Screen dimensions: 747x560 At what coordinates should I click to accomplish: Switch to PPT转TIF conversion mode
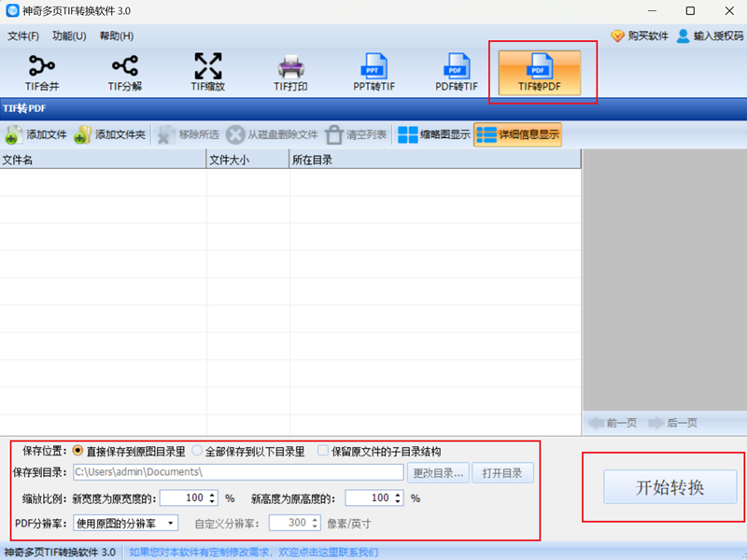(x=373, y=70)
